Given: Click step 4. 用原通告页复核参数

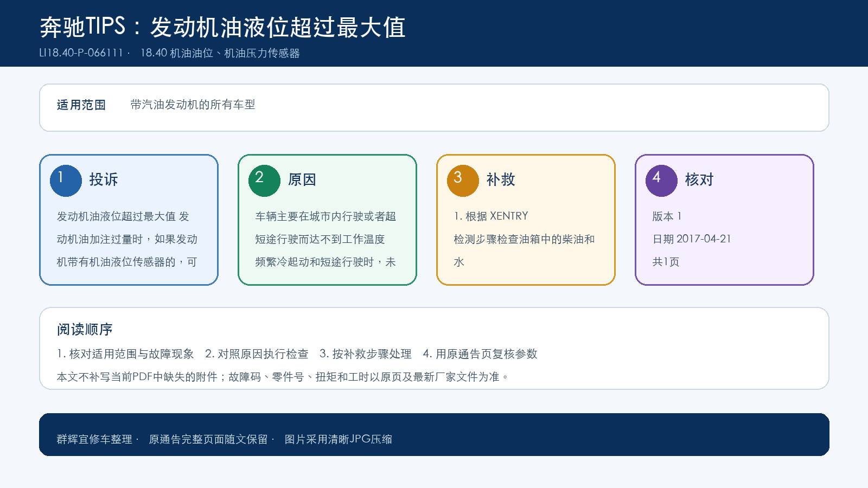Looking at the screenshot, I should coord(480,354).
